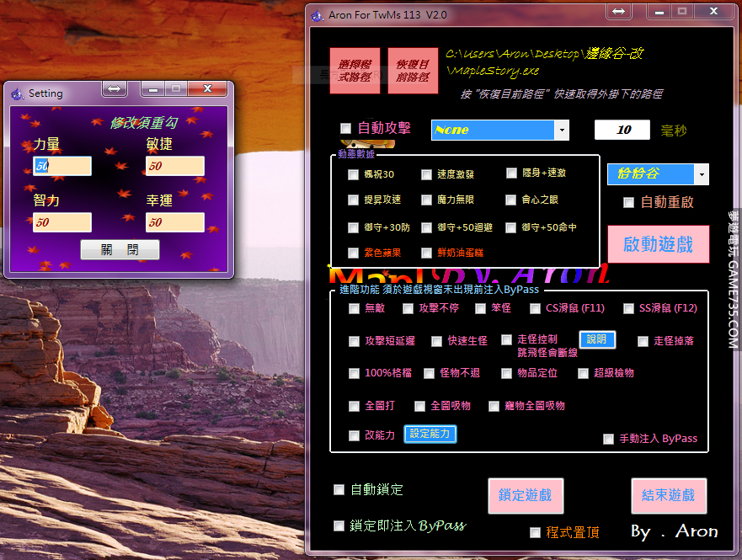The width and height of the screenshot is (742, 560).
Task: Check 攻擊短延遲 option
Action: pyautogui.click(x=354, y=342)
